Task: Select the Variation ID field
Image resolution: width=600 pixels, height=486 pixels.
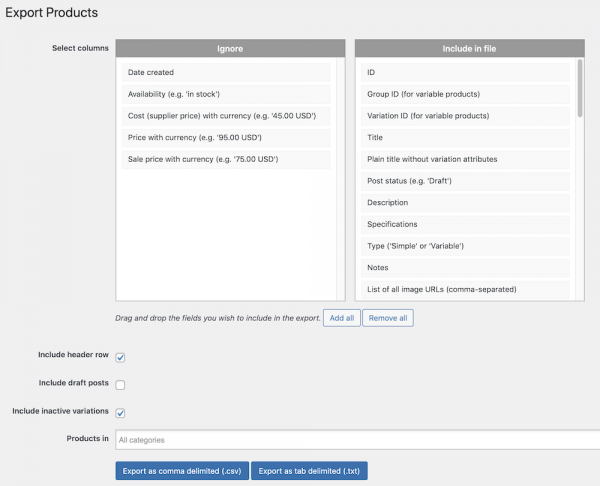Action: [x=465, y=116]
